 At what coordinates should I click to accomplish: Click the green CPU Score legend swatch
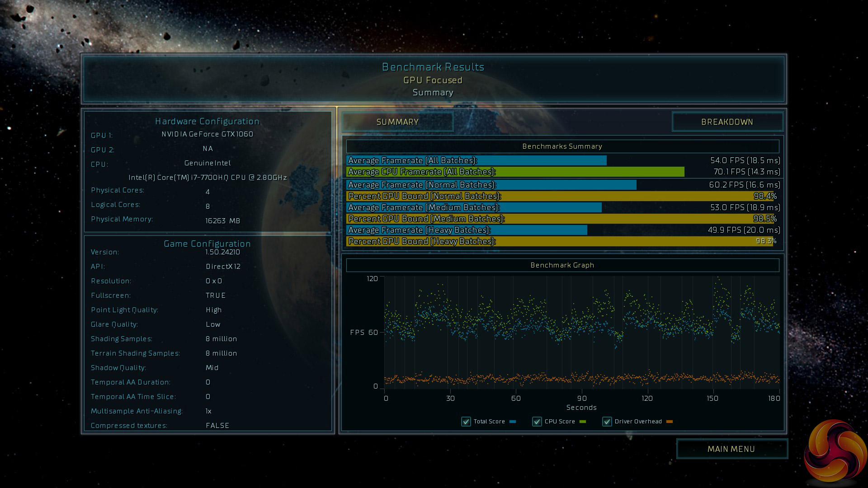click(583, 422)
